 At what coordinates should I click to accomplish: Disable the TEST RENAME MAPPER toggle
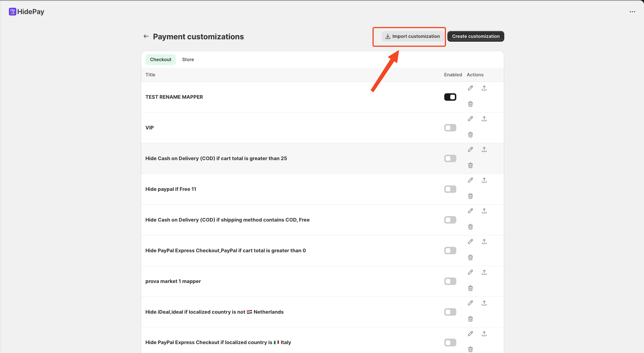[450, 97]
